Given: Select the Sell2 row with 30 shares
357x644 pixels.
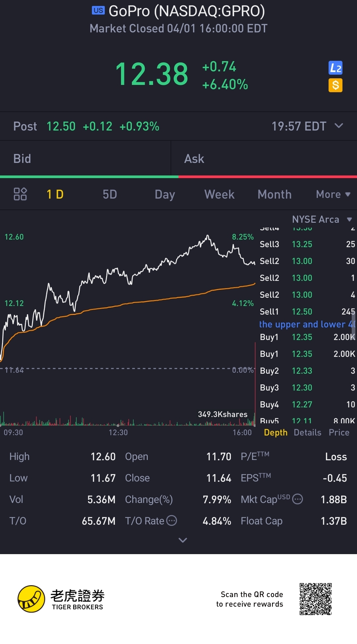Looking at the screenshot, I should [x=307, y=261].
